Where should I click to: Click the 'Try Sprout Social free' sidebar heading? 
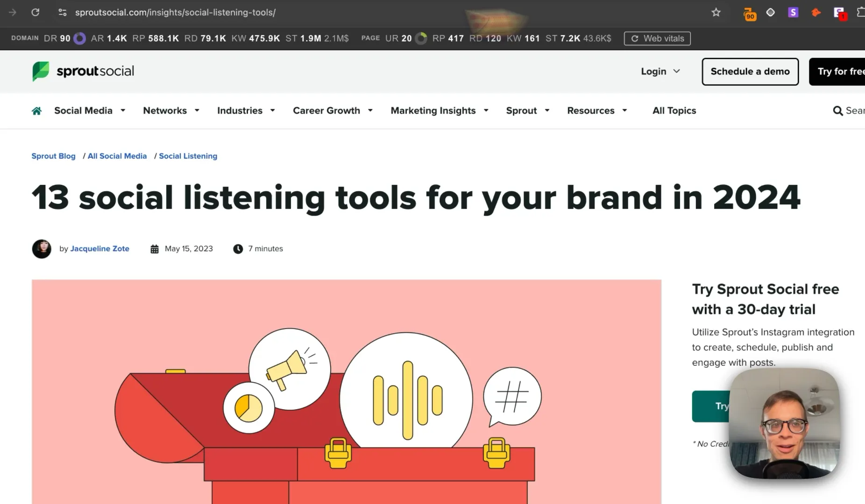click(766, 299)
